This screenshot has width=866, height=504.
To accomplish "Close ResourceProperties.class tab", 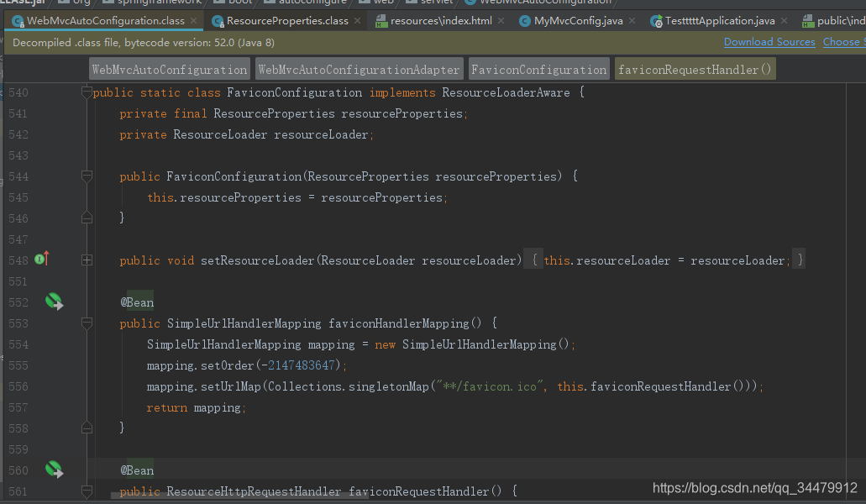I will pos(357,21).
